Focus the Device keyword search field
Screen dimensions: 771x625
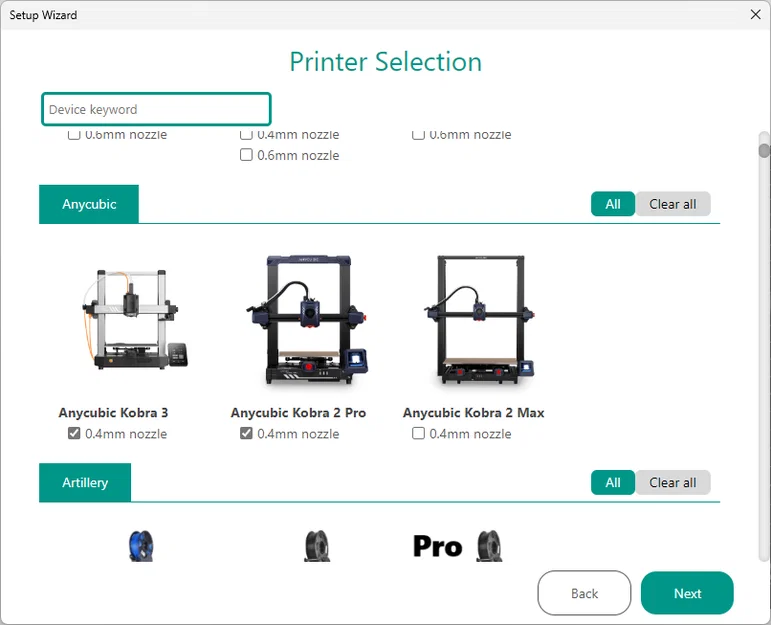[x=156, y=109]
